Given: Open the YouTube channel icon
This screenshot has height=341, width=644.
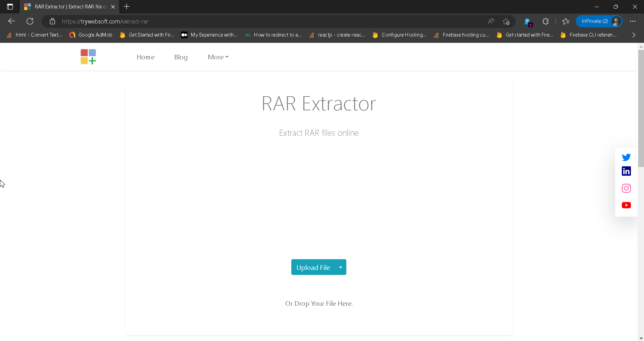Looking at the screenshot, I should [x=626, y=205].
